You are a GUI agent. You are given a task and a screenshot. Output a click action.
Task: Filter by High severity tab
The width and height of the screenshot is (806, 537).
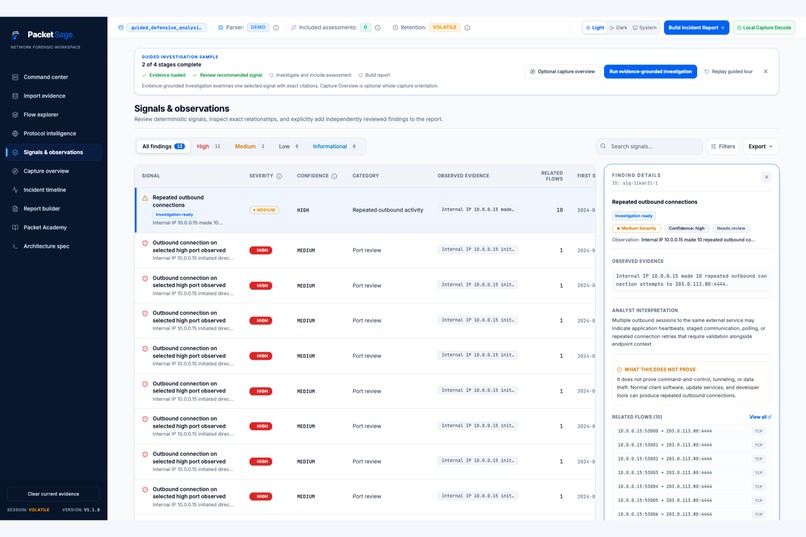coord(209,146)
